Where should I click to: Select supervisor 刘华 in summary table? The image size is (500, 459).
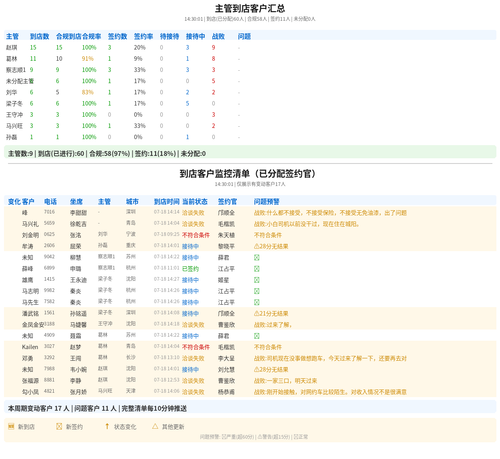(x=11, y=92)
